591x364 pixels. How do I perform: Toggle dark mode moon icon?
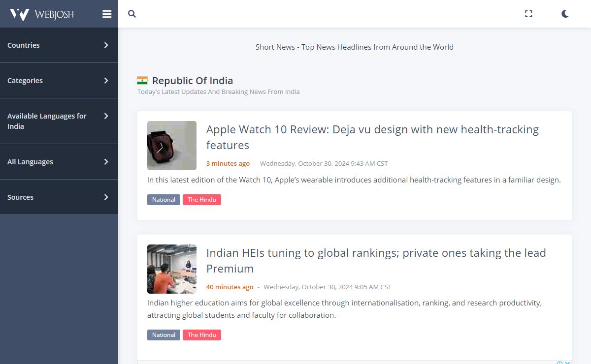point(565,14)
